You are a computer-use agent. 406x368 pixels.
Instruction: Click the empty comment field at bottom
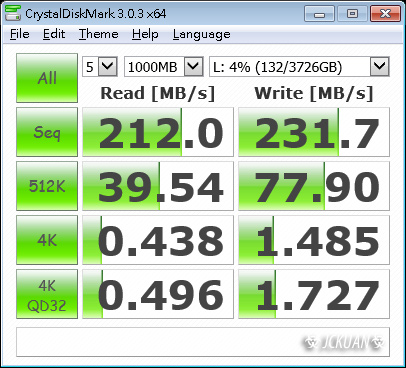coord(203,342)
